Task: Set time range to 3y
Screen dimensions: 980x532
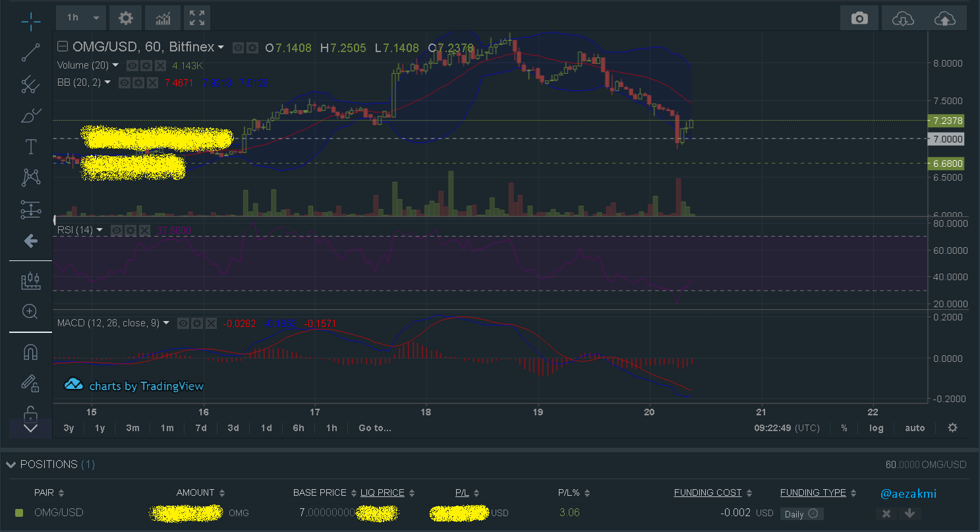Action: pyautogui.click(x=69, y=428)
